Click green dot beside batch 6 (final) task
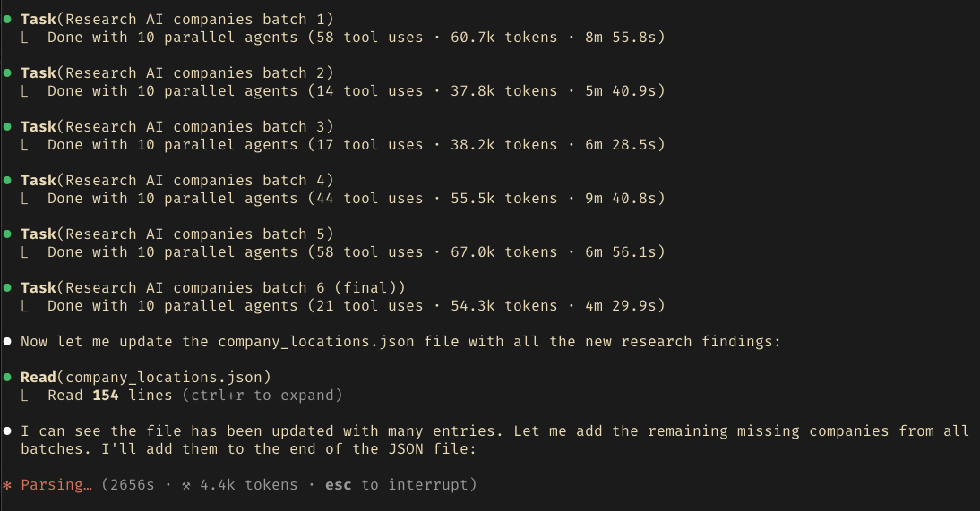The height and width of the screenshot is (511, 980). click(7, 288)
